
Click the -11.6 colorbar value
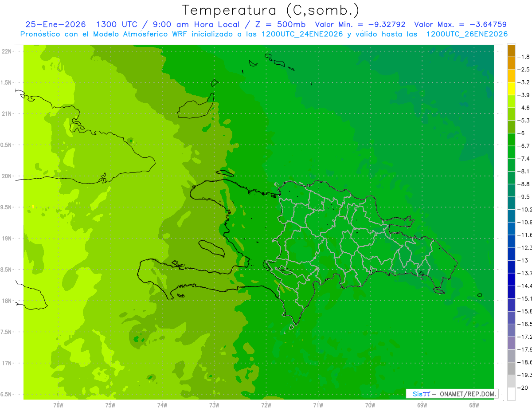tap(525, 235)
